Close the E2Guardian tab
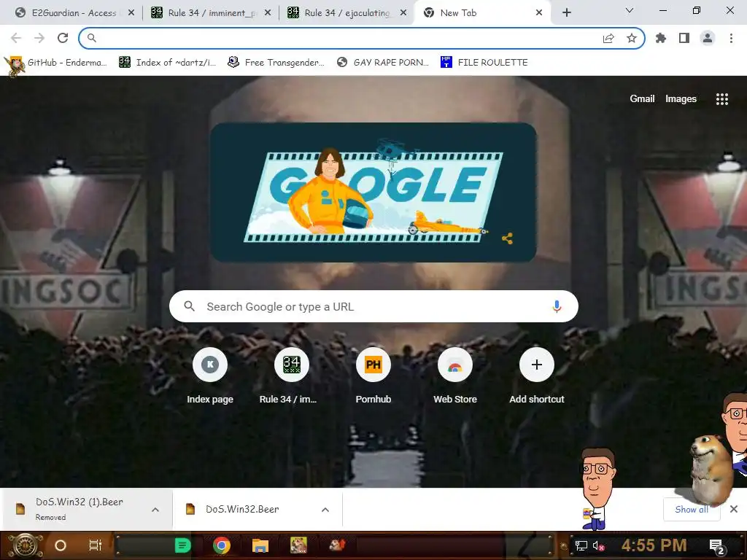Image resolution: width=747 pixels, height=560 pixels. [x=131, y=13]
